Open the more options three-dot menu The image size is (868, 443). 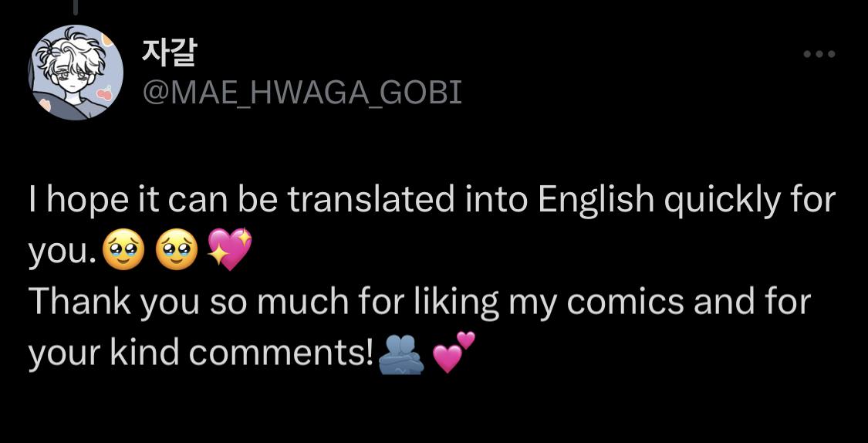pos(819,54)
